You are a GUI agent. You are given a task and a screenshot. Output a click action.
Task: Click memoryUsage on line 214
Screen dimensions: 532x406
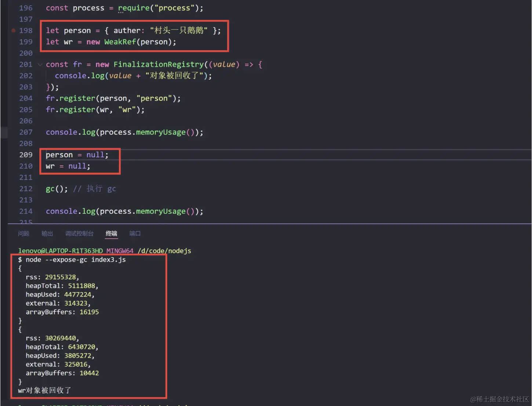[x=161, y=211]
